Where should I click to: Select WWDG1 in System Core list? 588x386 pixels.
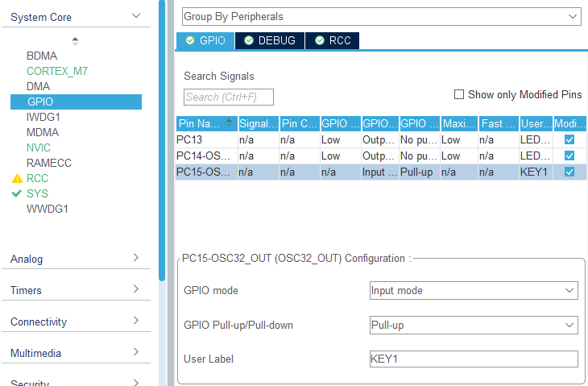48,209
